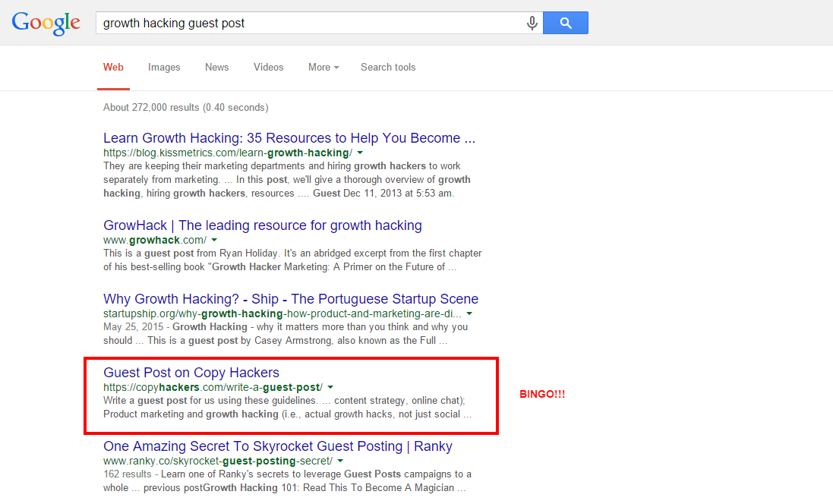Image resolution: width=833 pixels, height=504 pixels.
Task: Open dropdown arrow beside copyhackers.com URL
Action: click(330, 387)
